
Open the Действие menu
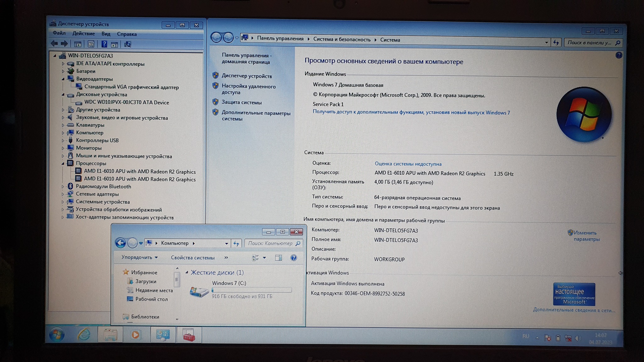(x=83, y=33)
